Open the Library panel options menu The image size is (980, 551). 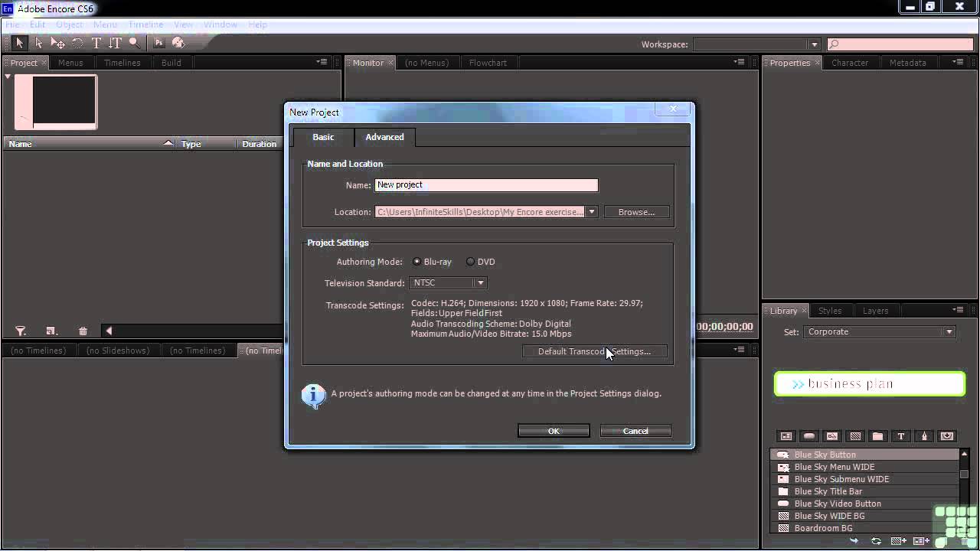[958, 310]
